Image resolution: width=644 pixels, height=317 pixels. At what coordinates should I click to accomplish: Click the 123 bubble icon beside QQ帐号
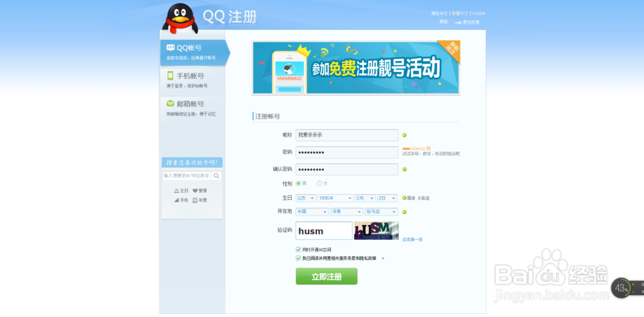pos(171,48)
